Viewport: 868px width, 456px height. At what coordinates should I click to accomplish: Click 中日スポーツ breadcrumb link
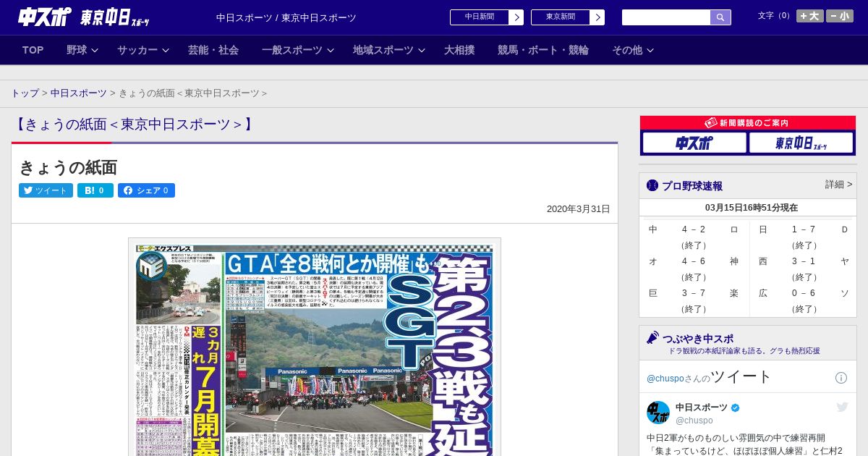click(x=79, y=93)
